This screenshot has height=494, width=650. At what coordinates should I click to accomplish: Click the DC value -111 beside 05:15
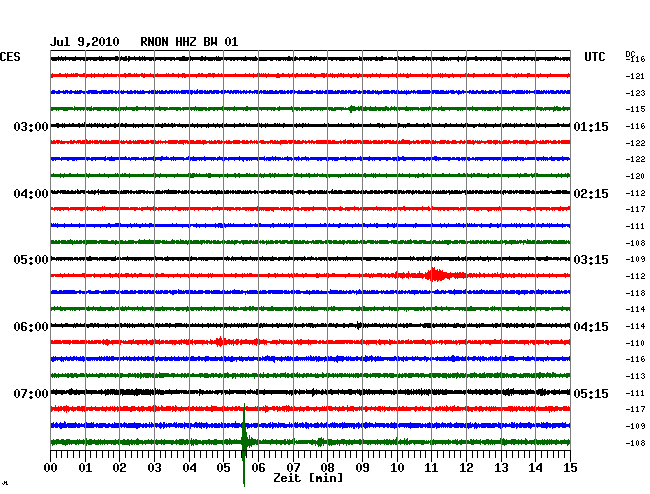[x=635, y=393]
